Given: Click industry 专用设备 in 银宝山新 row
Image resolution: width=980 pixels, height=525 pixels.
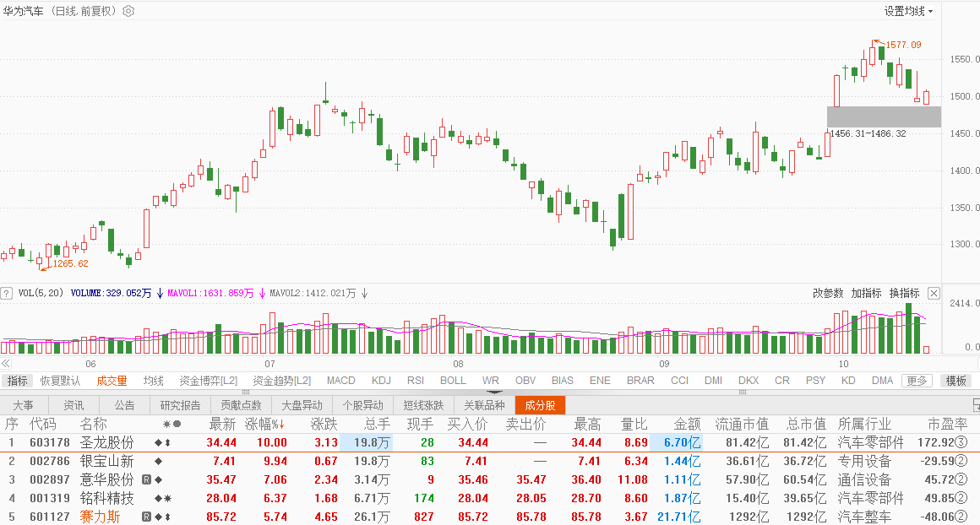Looking at the screenshot, I should pyautogui.click(x=864, y=462).
